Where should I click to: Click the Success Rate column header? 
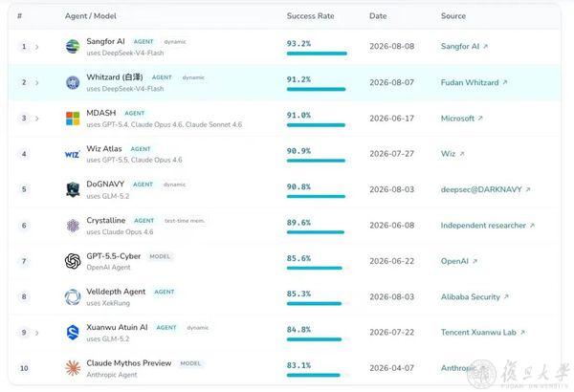click(310, 16)
